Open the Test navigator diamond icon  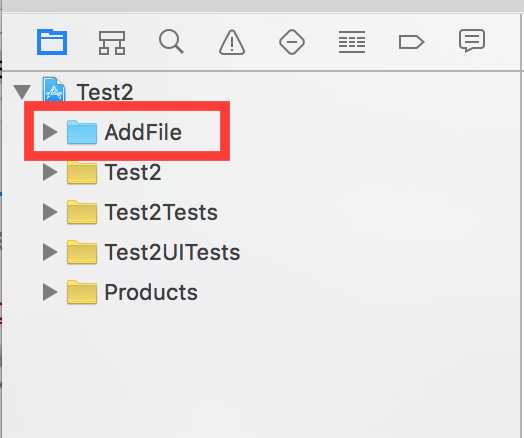click(292, 42)
